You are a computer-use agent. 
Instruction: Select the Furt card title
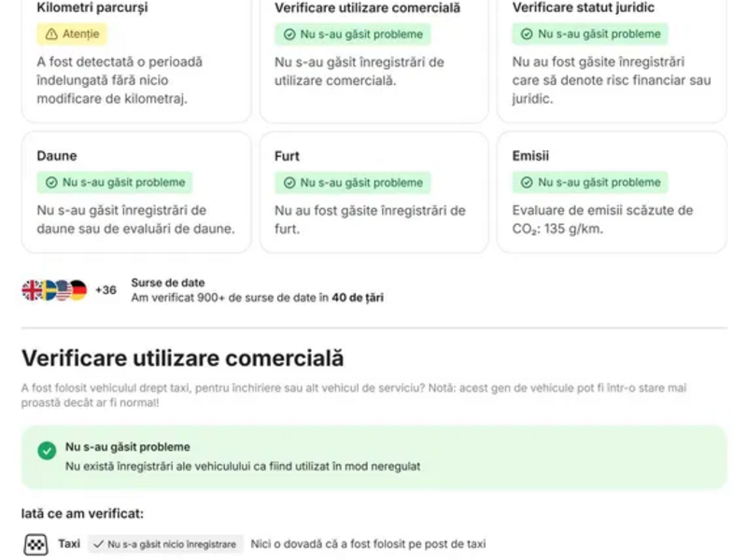[287, 156]
